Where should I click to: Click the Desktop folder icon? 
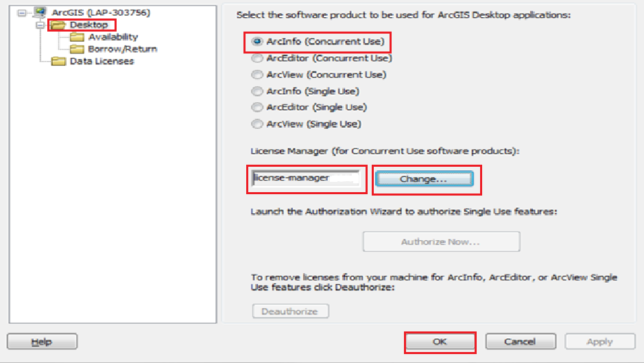pos(58,25)
